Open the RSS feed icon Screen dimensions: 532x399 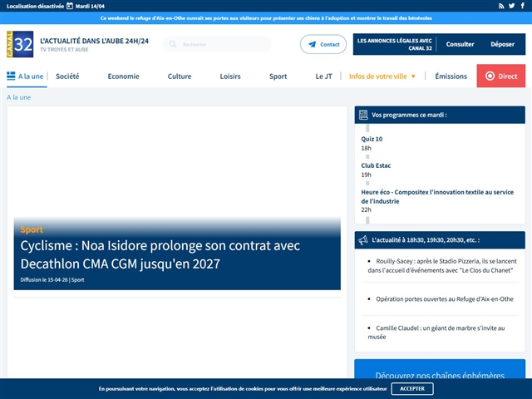[x=501, y=6]
